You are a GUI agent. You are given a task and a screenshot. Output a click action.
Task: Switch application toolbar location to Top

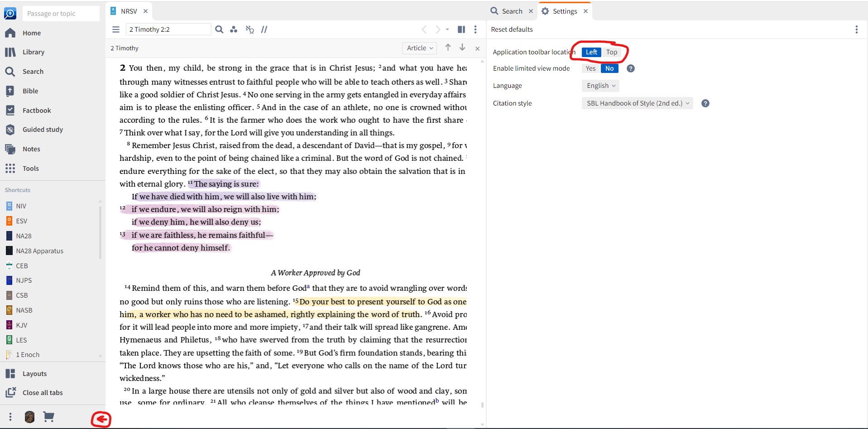coord(611,52)
